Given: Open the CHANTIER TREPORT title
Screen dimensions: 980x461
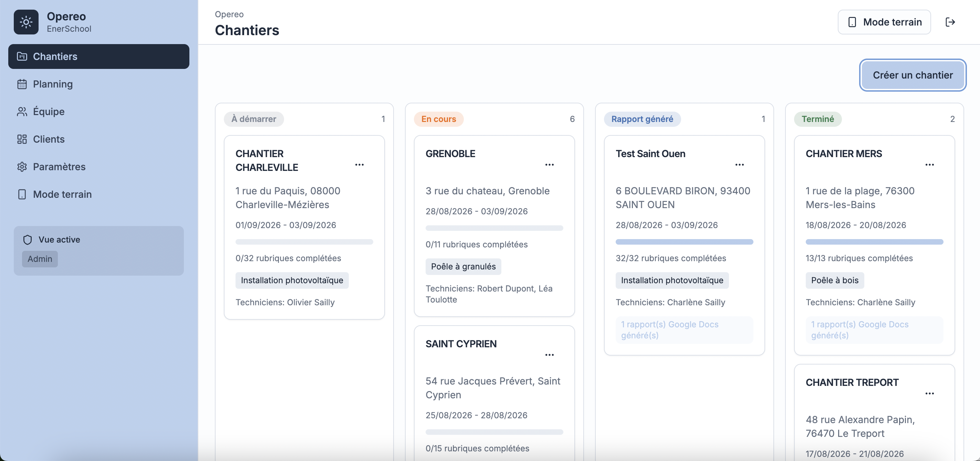Looking at the screenshot, I should pyautogui.click(x=852, y=382).
